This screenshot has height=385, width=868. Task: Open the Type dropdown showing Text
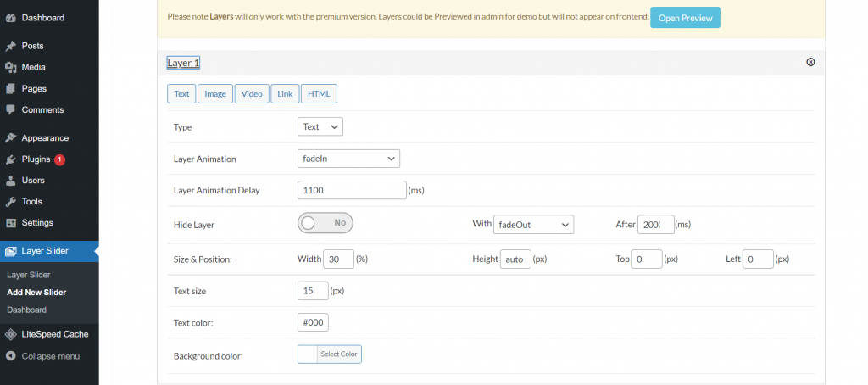tap(320, 127)
